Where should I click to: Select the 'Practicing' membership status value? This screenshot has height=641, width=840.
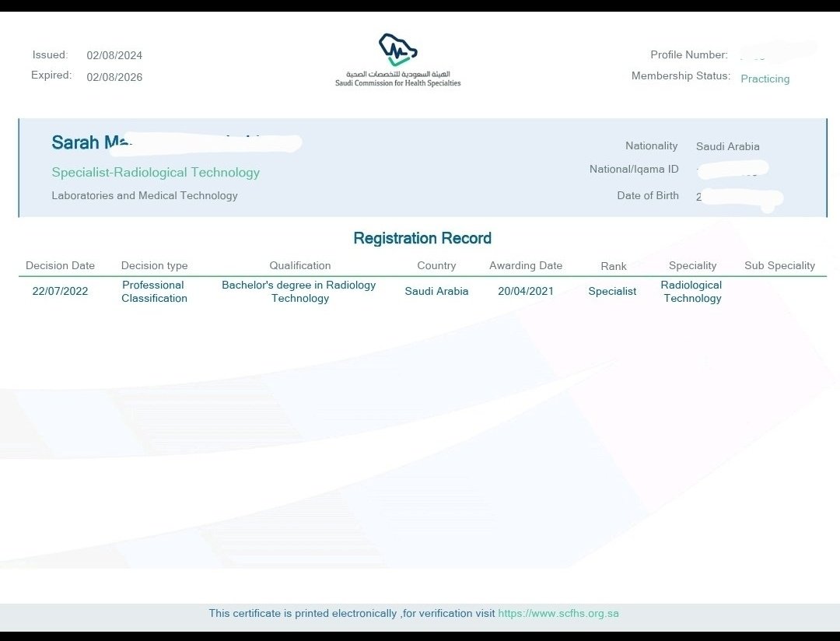click(765, 79)
